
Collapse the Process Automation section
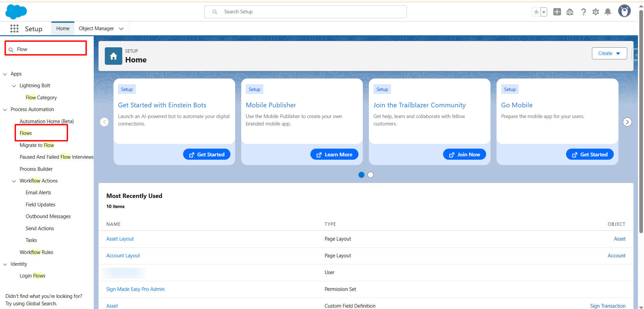click(5, 110)
